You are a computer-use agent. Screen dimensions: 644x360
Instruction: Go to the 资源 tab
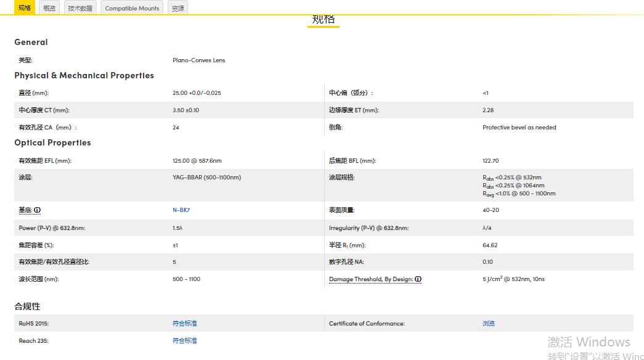177,8
